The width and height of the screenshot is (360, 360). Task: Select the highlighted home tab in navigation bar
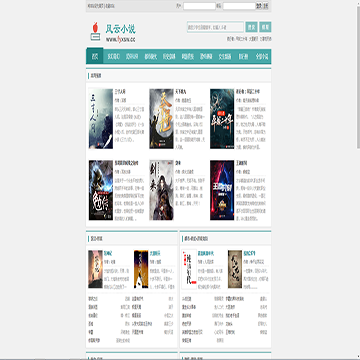[95, 56]
